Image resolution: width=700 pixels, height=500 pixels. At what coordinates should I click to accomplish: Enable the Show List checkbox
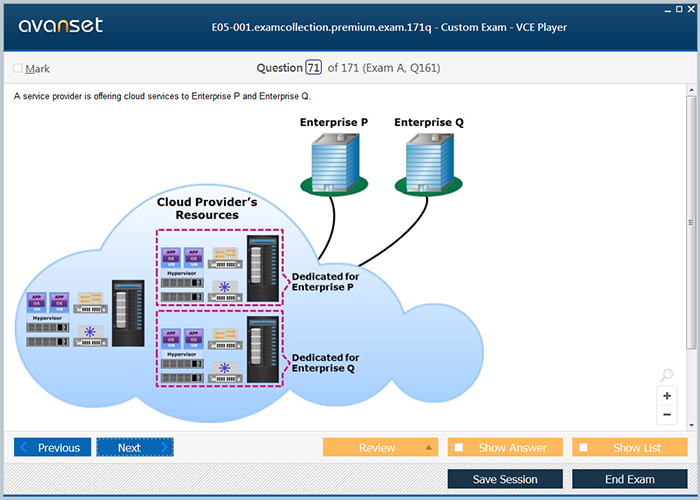coord(584,448)
